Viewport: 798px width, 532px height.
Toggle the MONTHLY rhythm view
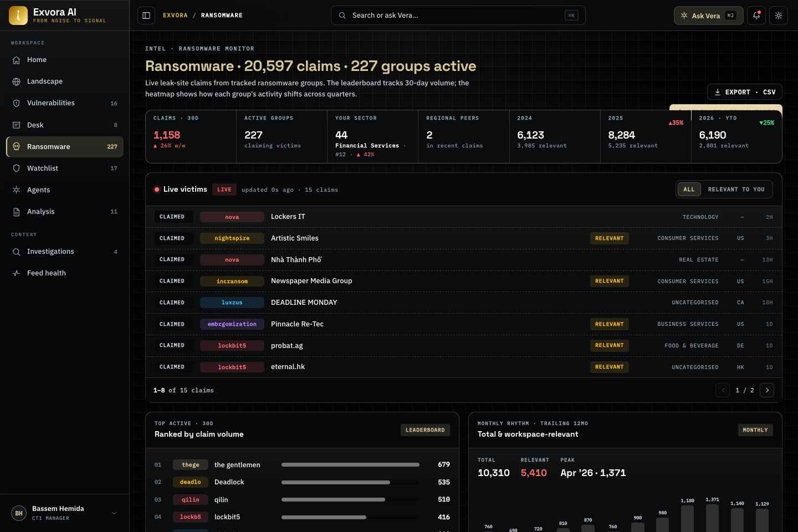(x=755, y=430)
